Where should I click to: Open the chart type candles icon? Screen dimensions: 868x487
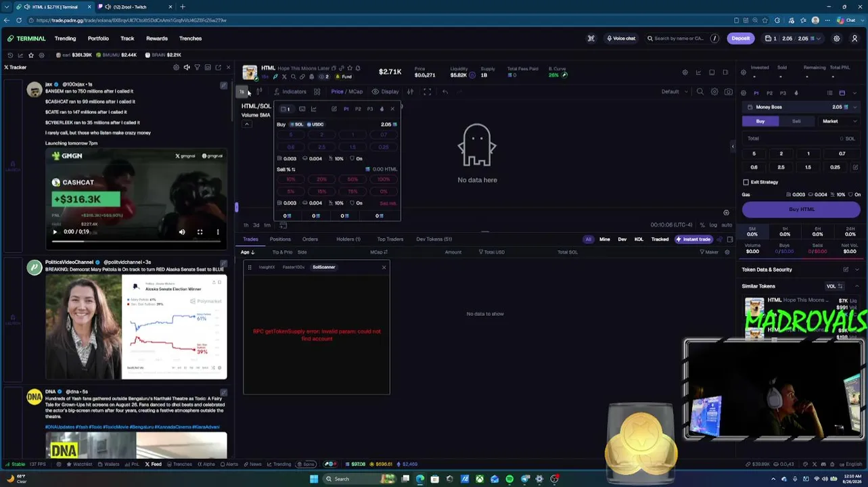click(259, 91)
